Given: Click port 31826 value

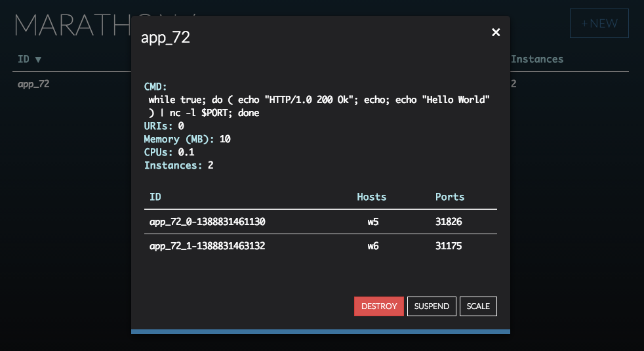Looking at the screenshot, I should tap(449, 222).
